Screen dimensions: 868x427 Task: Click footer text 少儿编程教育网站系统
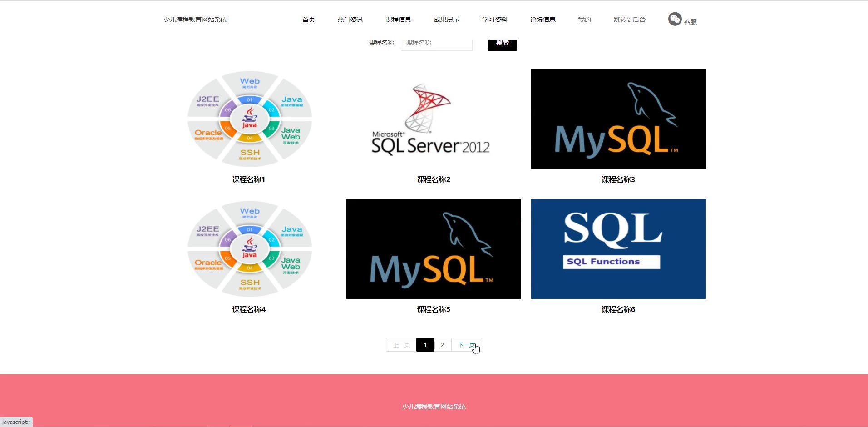434,407
